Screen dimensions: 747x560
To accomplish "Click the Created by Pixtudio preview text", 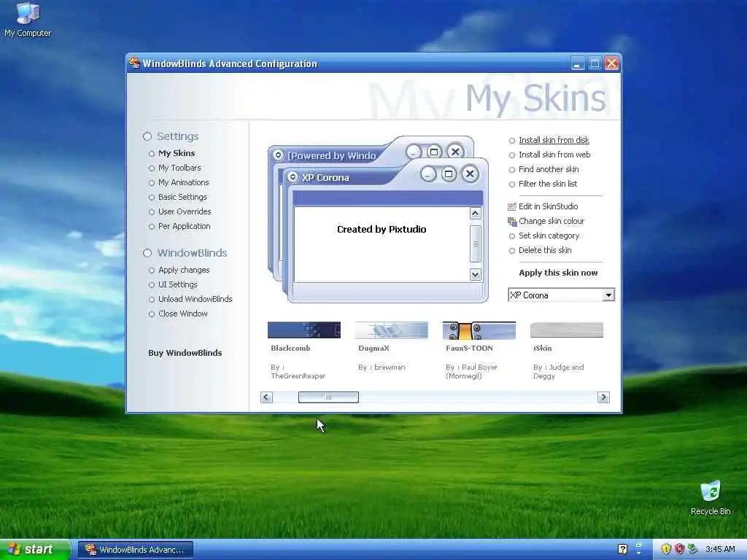I will 382,230.
